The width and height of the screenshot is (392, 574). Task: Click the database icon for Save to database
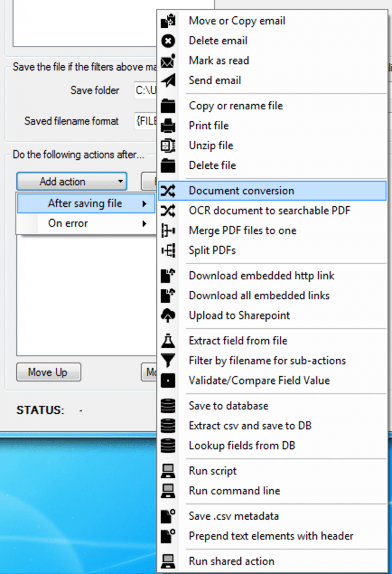(168, 406)
